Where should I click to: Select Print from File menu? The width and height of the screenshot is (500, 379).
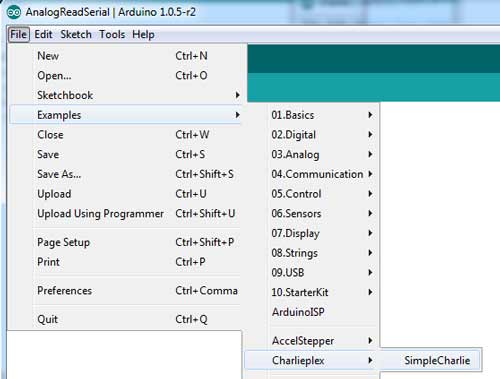pyautogui.click(x=125, y=262)
